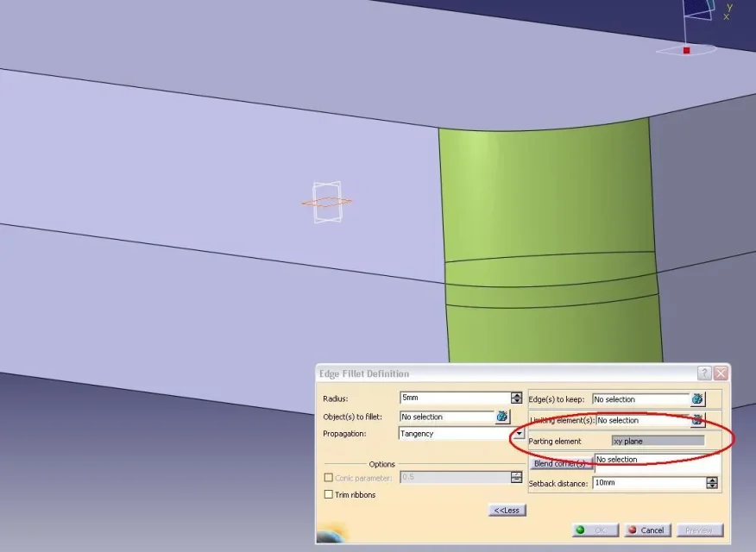Close the Edge Fillet Definition dialog
The image size is (756, 552).
721,373
